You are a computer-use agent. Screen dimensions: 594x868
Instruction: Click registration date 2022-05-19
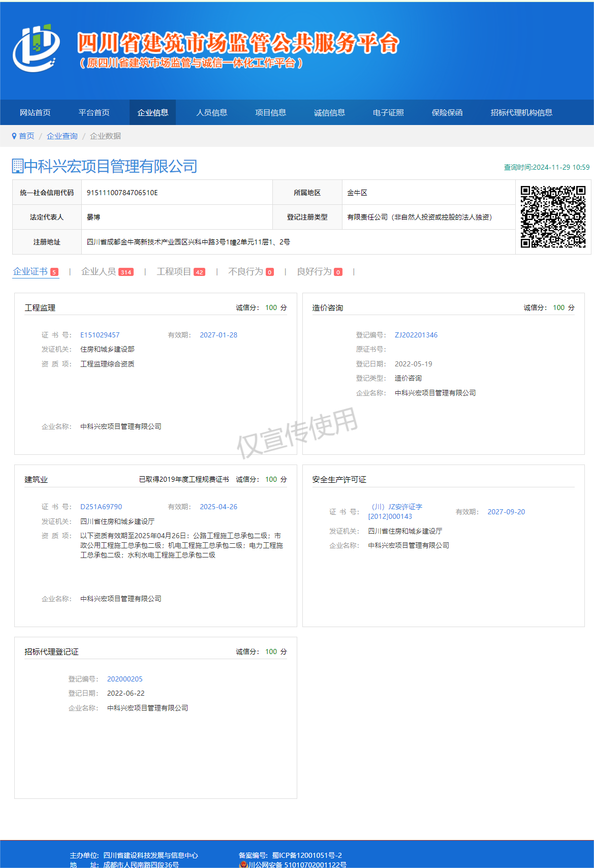414,364
